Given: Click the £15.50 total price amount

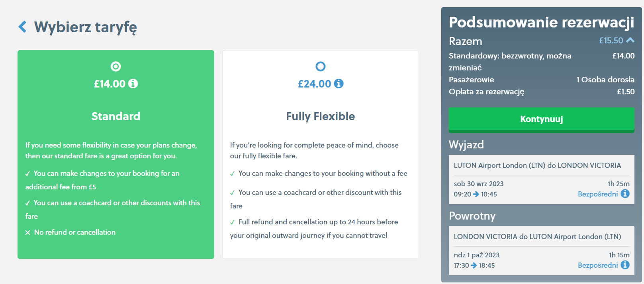Looking at the screenshot, I should [x=611, y=41].
